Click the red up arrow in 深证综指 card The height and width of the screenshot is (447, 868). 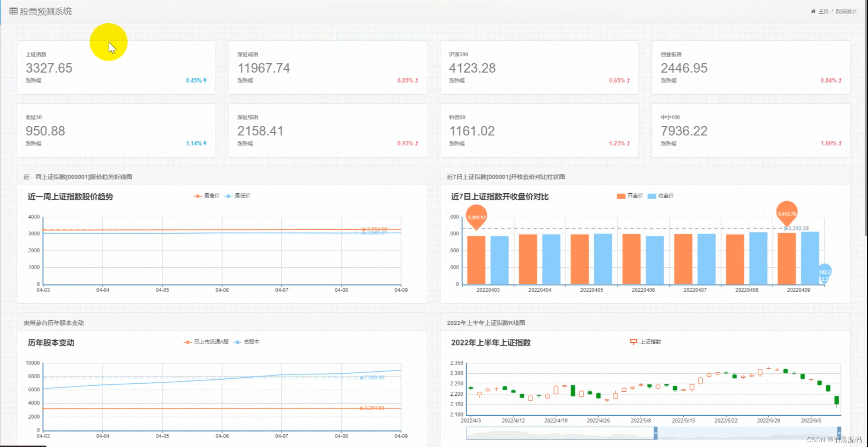[x=417, y=144]
